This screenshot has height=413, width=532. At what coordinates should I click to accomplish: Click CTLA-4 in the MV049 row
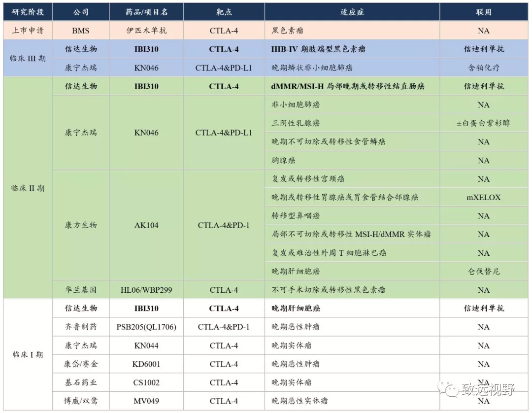click(x=224, y=401)
